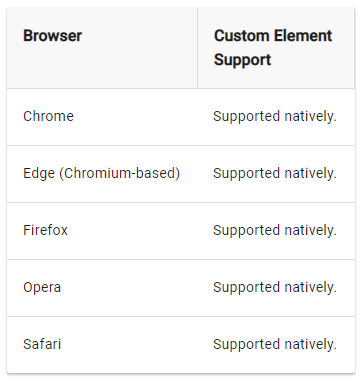Click the Custom Element Support header
This screenshot has width=363, height=382.
276,48
